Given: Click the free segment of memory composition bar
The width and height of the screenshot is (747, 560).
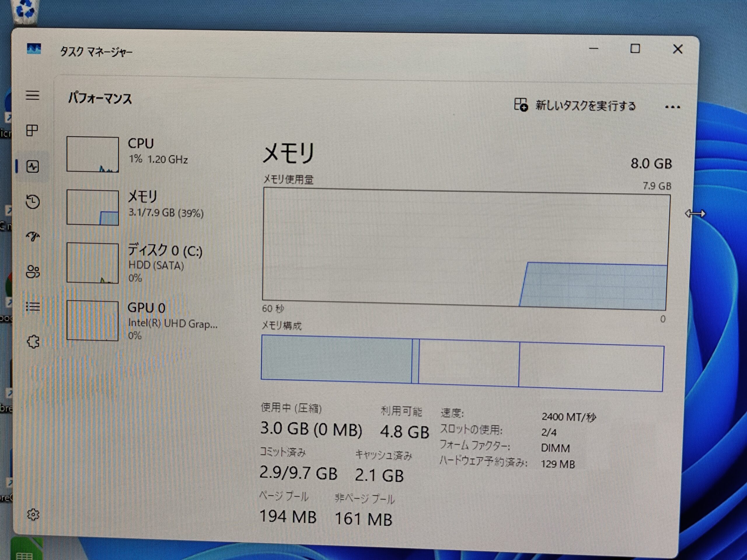Looking at the screenshot, I should [591, 367].
